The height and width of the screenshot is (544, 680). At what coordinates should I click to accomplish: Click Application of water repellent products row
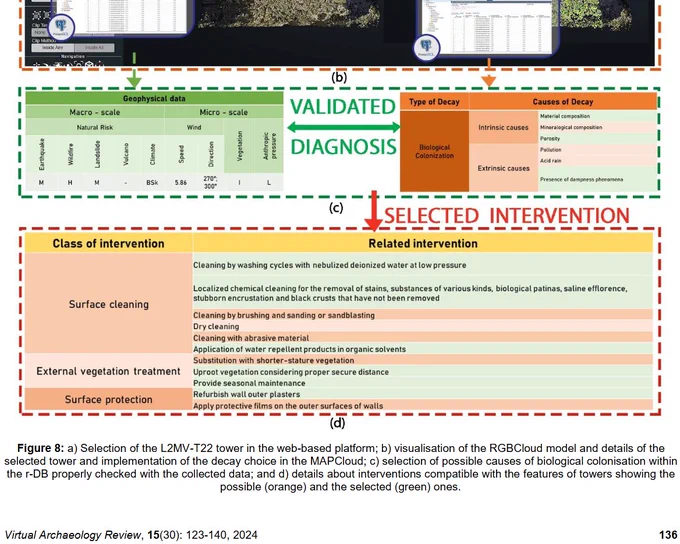coord(423,349)
